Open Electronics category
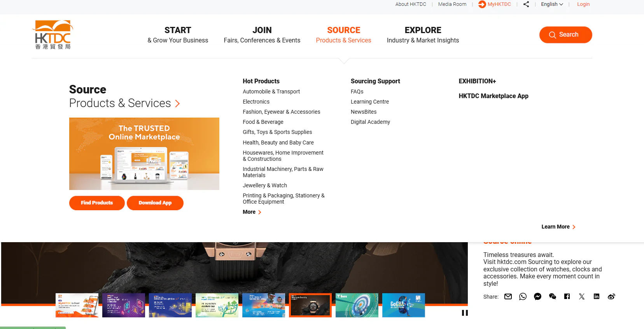644x329 pixels. tap(256, 102)
